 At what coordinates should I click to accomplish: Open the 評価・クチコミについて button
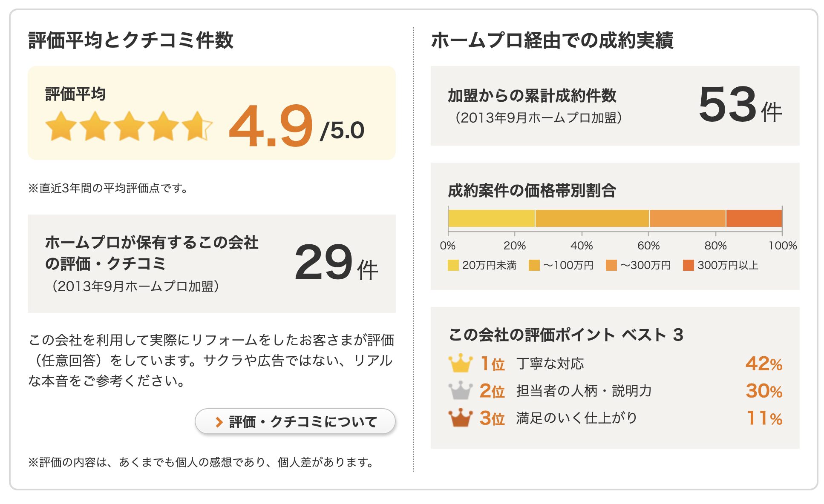pos(295,421)
